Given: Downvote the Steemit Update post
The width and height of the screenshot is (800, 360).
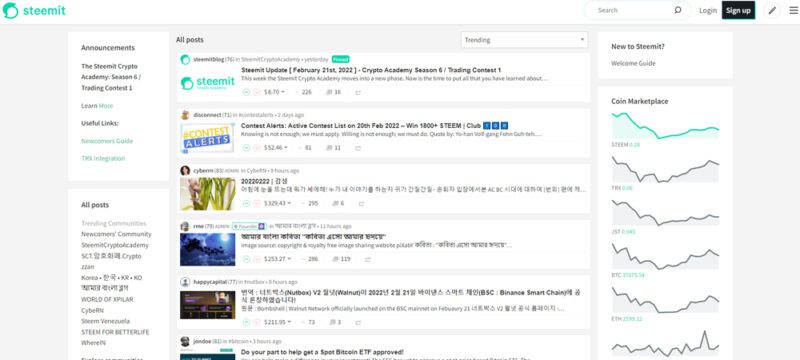Looking at the screenshot, I should [x=257, y=92].
